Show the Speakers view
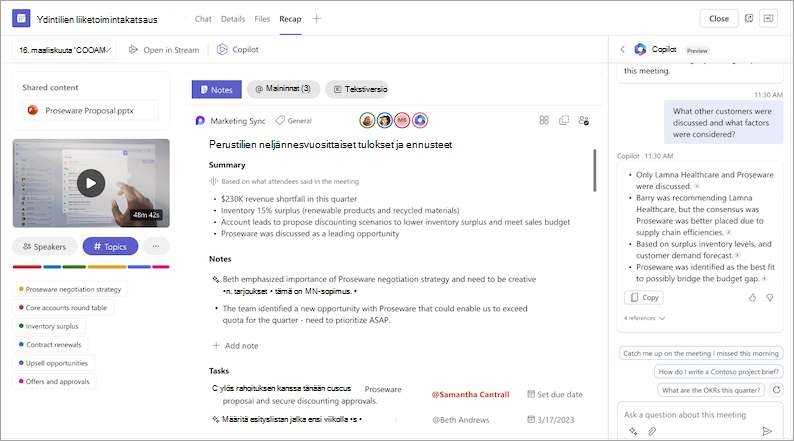The width and height of the screenshot is (794, 441). pos(45,247)
